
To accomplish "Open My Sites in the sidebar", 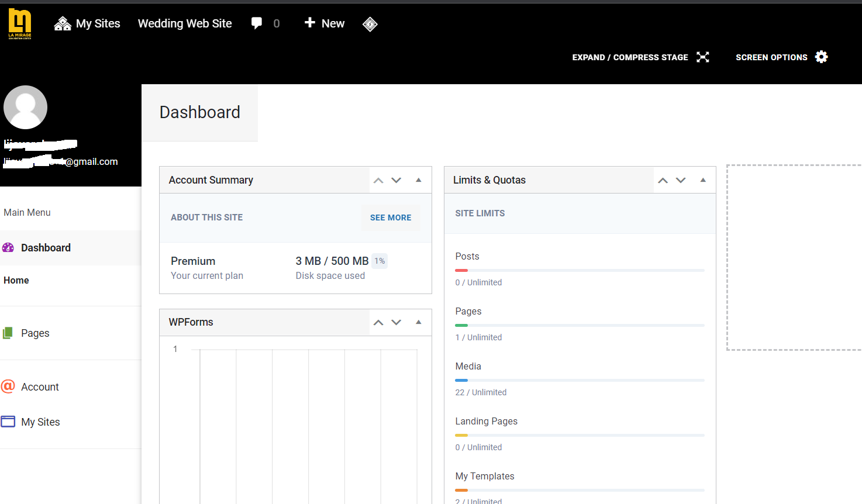I will tap(40, 422).
